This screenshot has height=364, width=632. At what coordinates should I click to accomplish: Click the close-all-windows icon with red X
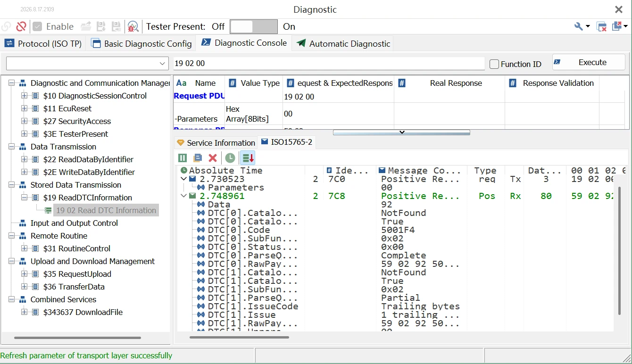601,26
